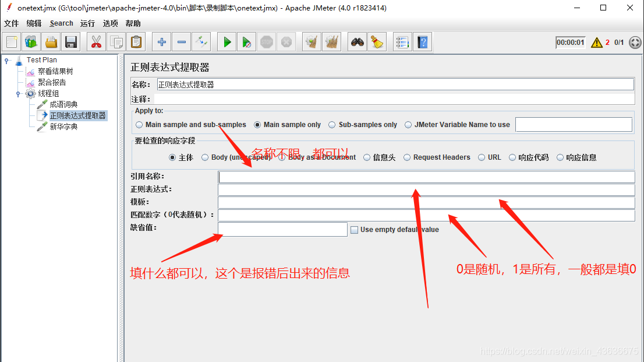Click the remote engine status icon
This screenshot has height=362, width=644.
tap(635, 43)
